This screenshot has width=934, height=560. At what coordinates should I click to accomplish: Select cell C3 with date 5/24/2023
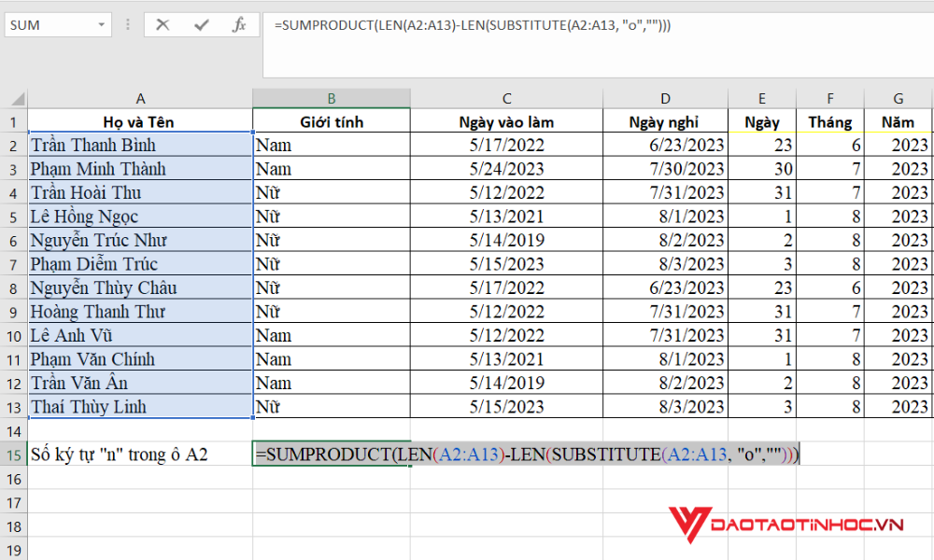(506, 169)
